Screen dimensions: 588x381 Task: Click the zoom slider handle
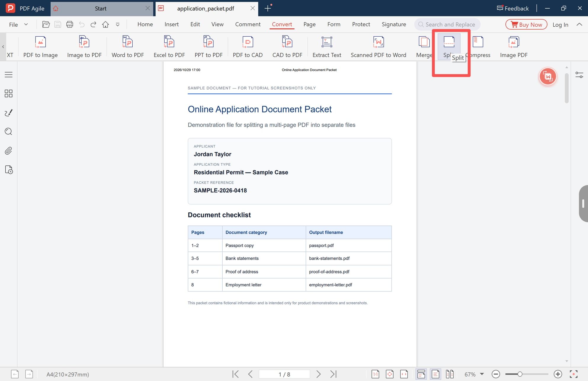(x=520, y=374)
